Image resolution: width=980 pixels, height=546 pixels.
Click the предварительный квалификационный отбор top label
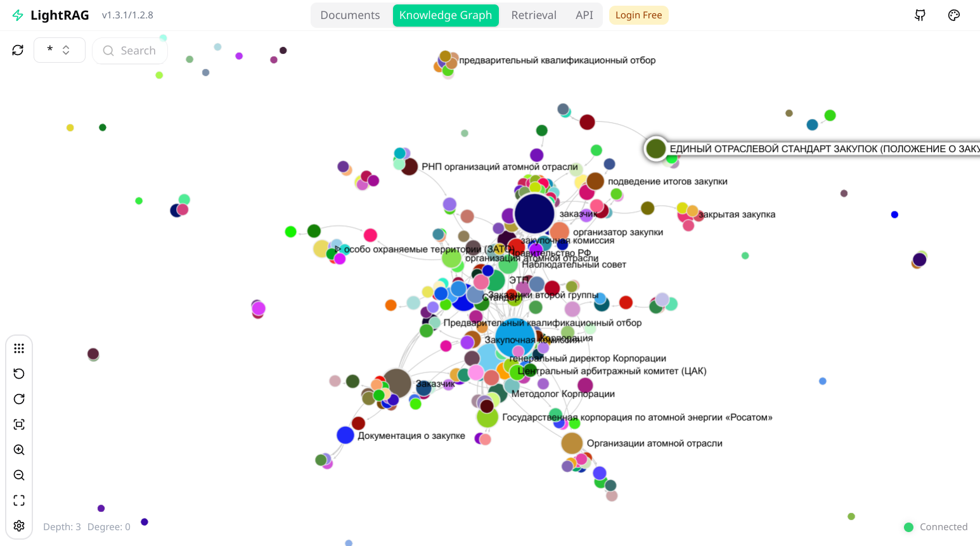(557, 60)
